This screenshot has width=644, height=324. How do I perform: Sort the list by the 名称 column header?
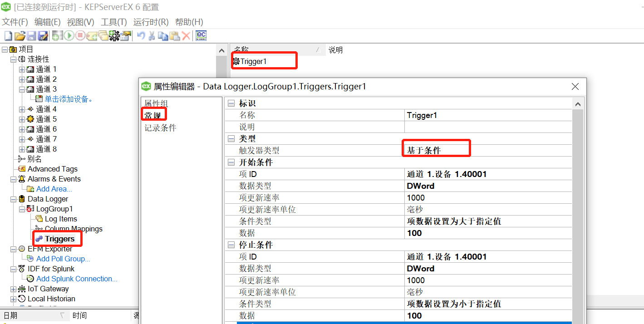277,50
